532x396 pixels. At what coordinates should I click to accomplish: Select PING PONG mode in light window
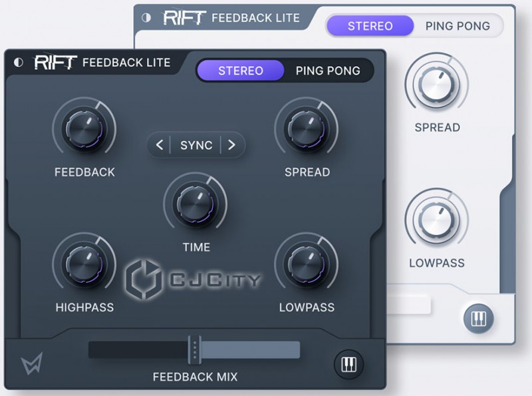(x=458, y=26)
